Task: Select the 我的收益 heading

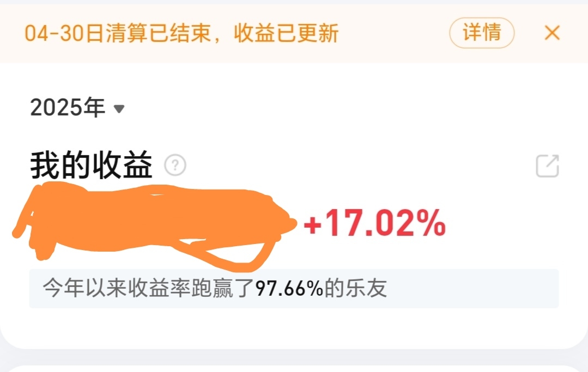Action: click(91, 165)
